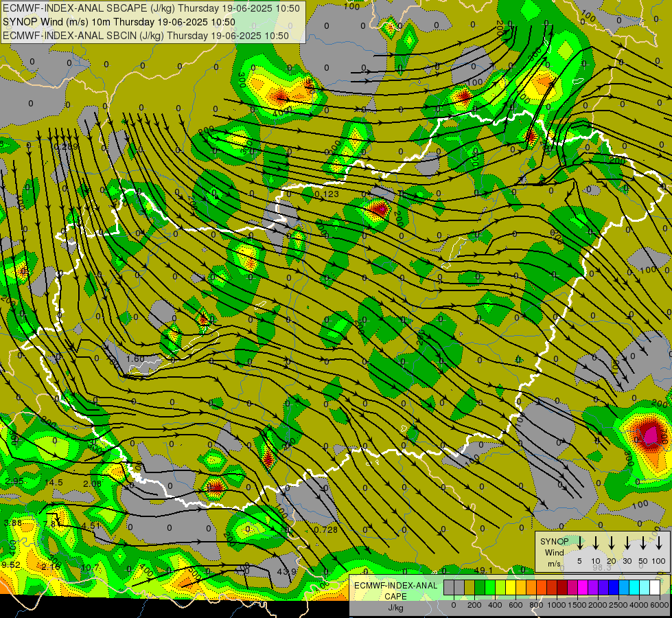
Task: Click the '50' speed label in the wind legend
Action: point(643,561)
